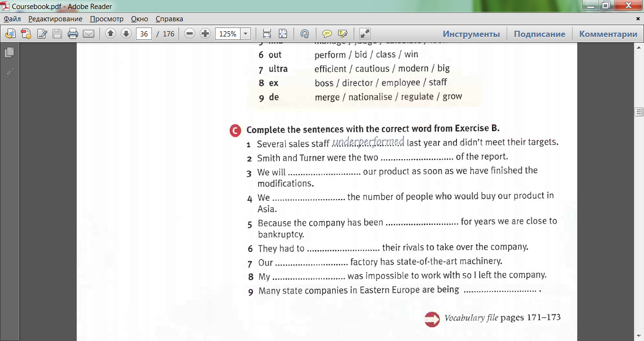Close the document with menu bar X
Viewport: 644px width, 341px height.
[638, 19]
